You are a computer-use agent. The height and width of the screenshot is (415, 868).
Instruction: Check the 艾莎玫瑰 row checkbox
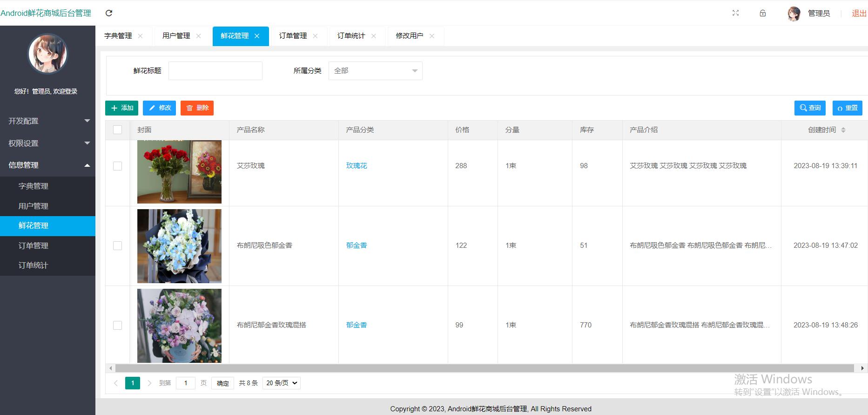pos(118,166)
